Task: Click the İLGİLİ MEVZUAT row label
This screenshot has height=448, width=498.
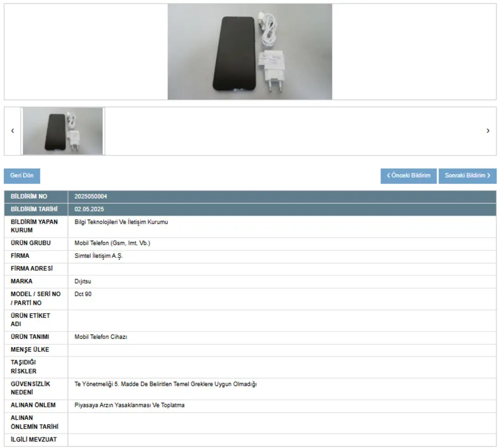Action: [34, 439]
